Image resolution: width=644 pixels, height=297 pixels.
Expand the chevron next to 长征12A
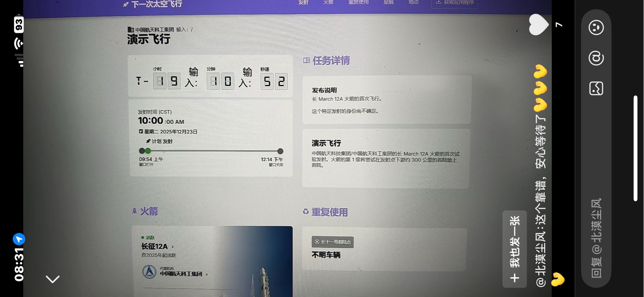point(173,247)
